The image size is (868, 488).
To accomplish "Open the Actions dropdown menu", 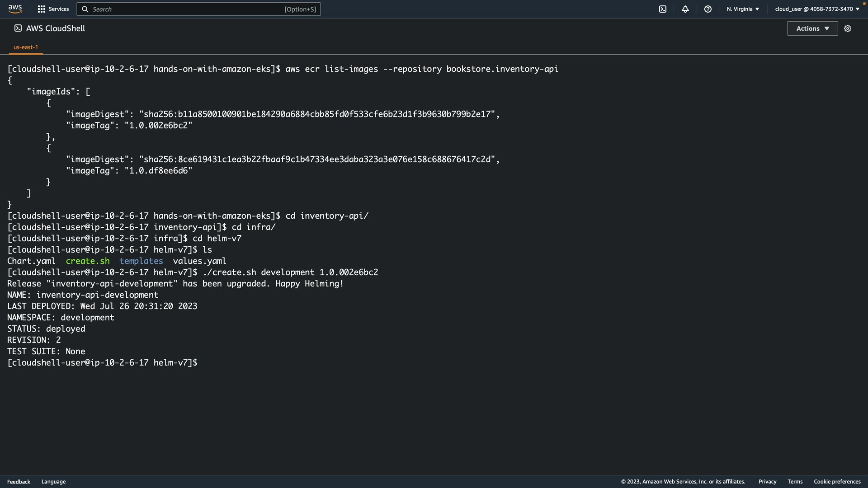I will [x=812, y=28].
